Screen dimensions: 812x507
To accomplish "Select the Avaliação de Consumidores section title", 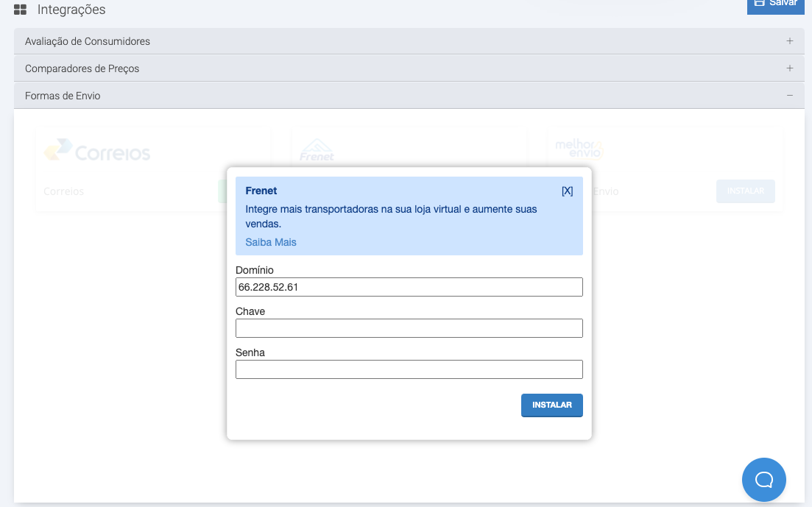I will (88, 41).
